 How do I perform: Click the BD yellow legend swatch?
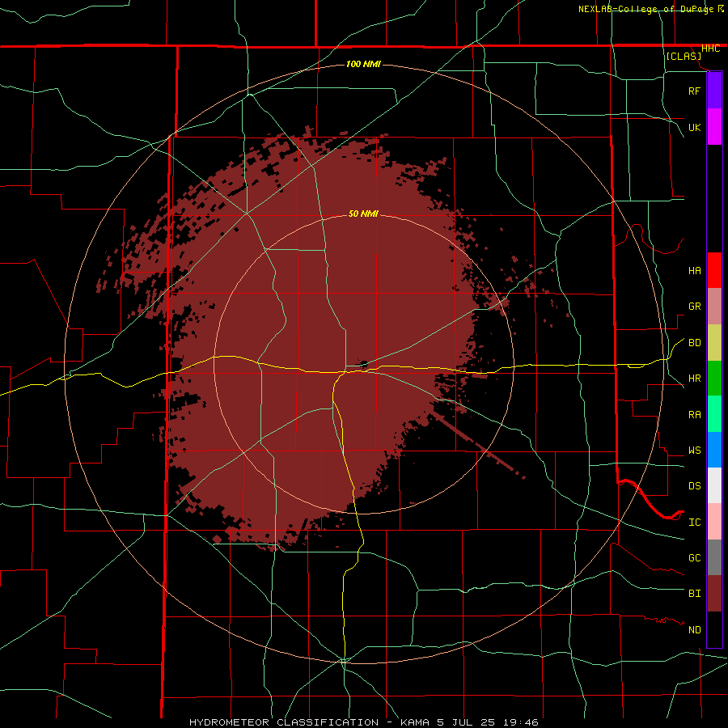click(714, 343)
